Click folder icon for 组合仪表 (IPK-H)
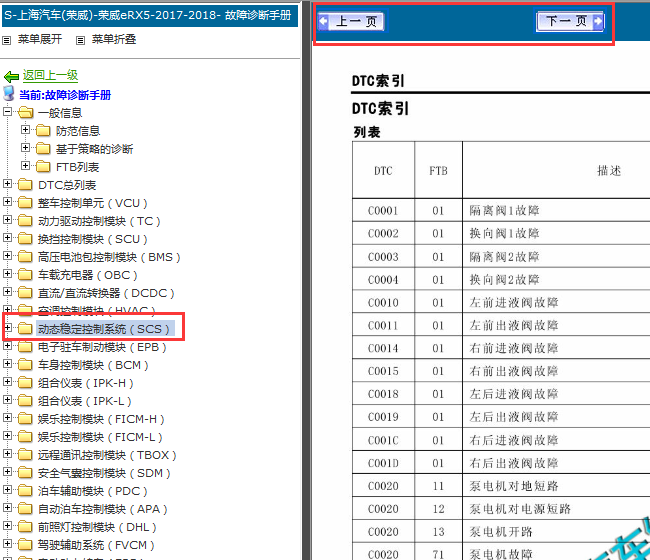The image size is (650, 560). pos(25,383)
